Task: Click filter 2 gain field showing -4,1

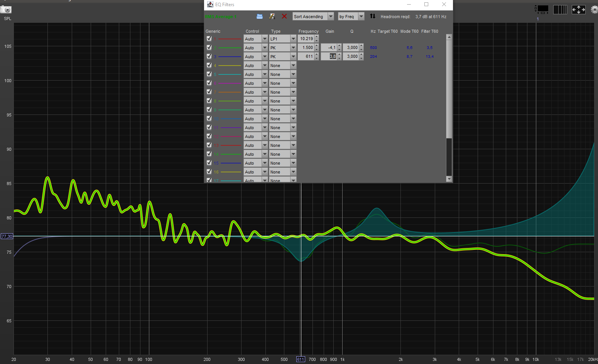Action: click(x=329, y=47)
